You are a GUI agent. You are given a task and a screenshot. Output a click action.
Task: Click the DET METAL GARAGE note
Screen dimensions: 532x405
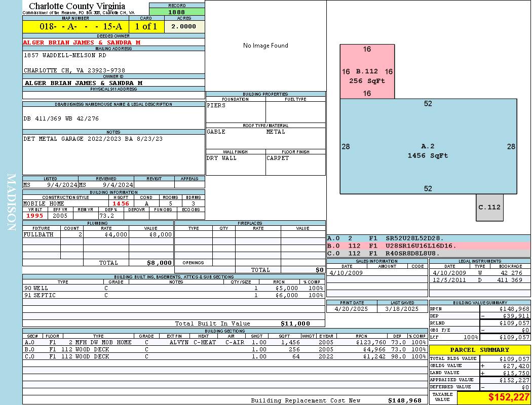[x=93, y=139]
